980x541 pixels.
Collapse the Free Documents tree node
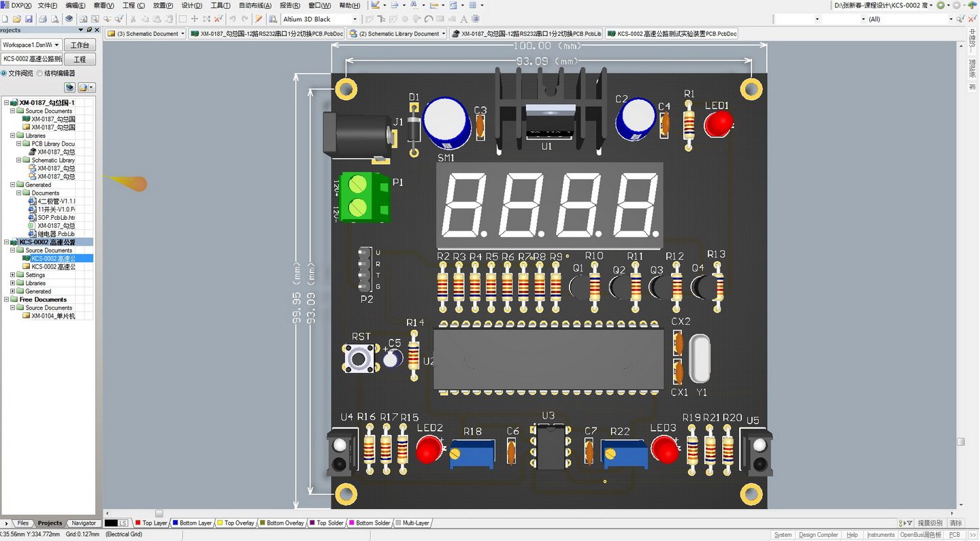[x=6, y=299]
